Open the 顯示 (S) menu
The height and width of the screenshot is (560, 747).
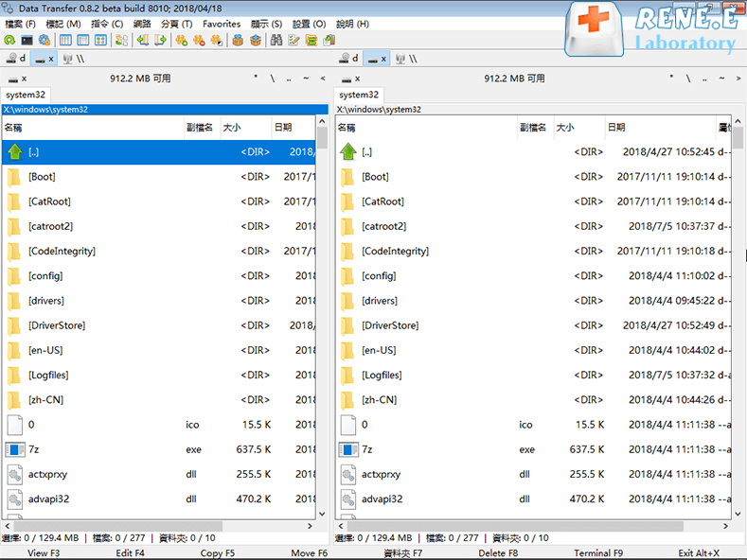click(266, 24)
